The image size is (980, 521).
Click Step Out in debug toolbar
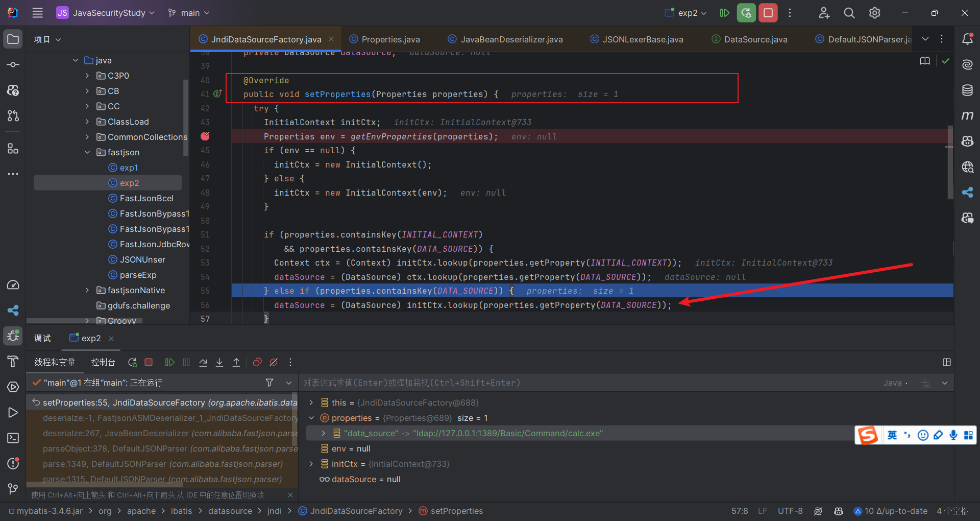(x=236, y=362)
